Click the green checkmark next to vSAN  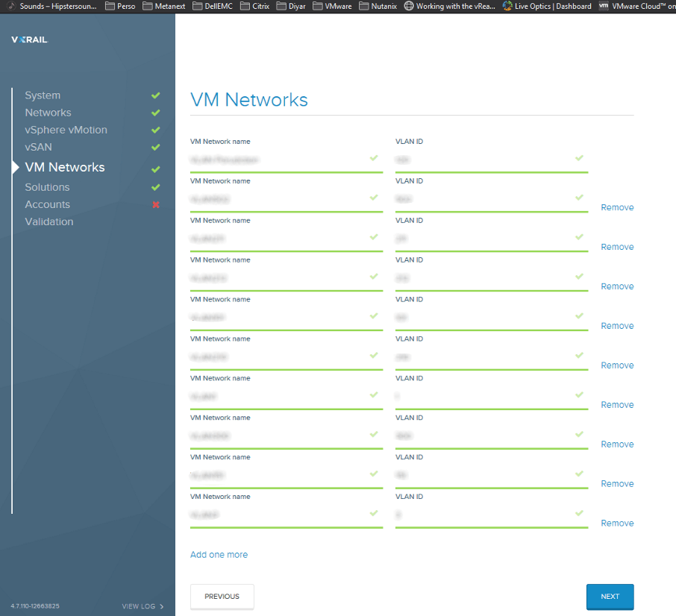[156, 147]
